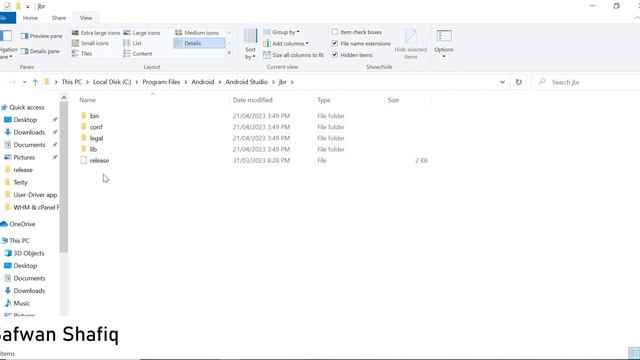640x360 pixels.
Task: Open the Share ribbon tab
Action: click(59, 18)
